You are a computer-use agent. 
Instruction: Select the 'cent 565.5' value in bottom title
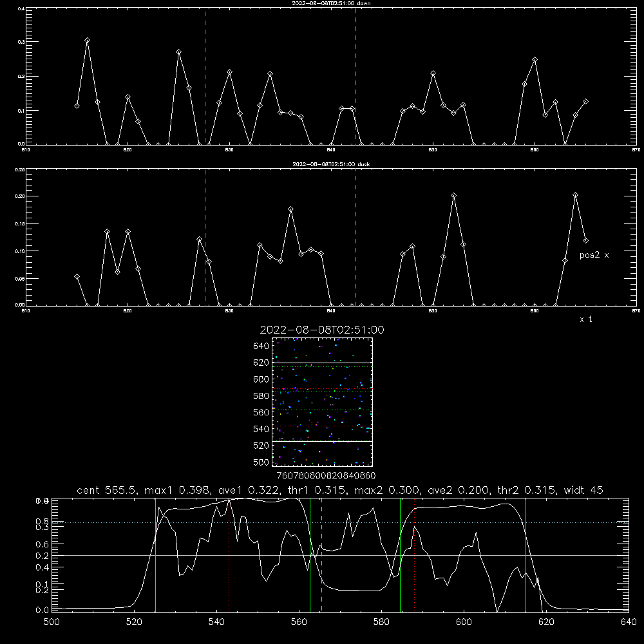pyautogui.click(x=106, y=490)
